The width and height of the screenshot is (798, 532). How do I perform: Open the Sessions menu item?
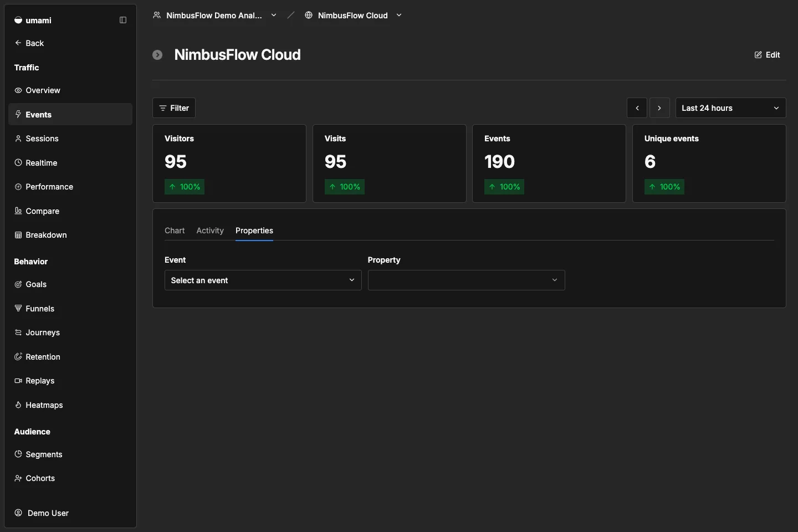(x=70, y=139)
